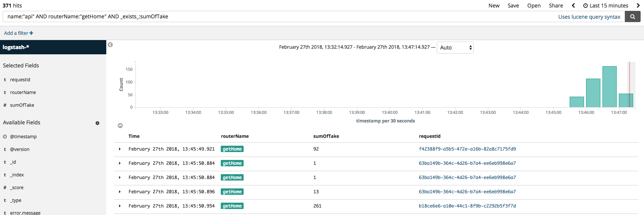The height and width of the screenshot is (215, 644).
Task: Expand the 13:45:50.896 log row
Action: 120,192
